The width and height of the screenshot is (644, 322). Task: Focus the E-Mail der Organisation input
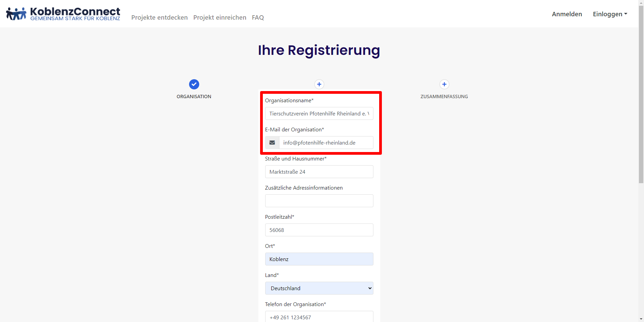tap(326, 143)
